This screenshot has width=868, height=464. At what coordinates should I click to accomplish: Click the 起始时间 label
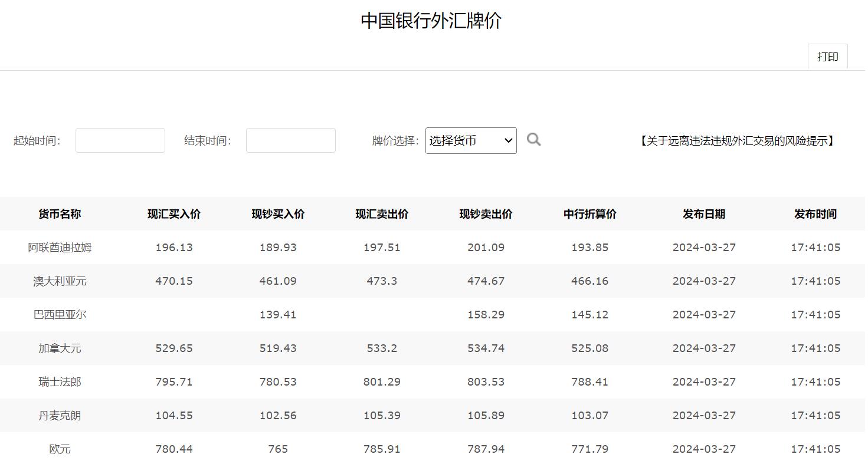[37, 141]
